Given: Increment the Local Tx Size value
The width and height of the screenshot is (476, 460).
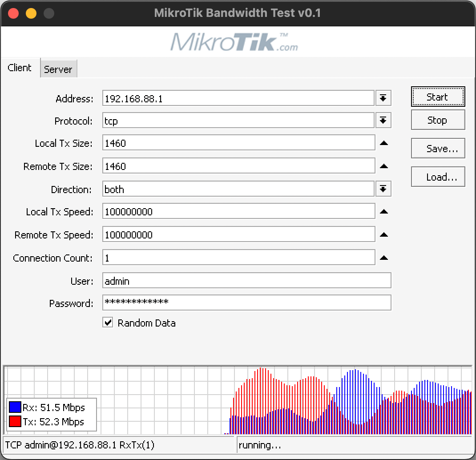Looking at the screenshot, I should [x=383, y=143].
